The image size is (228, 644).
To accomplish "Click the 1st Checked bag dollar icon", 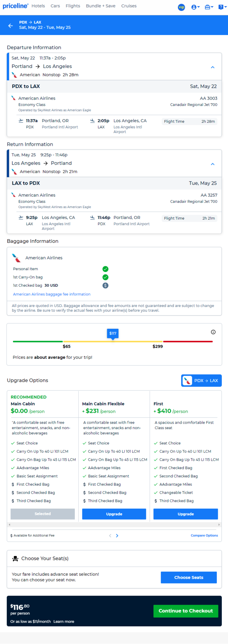I will coord(105,285).
